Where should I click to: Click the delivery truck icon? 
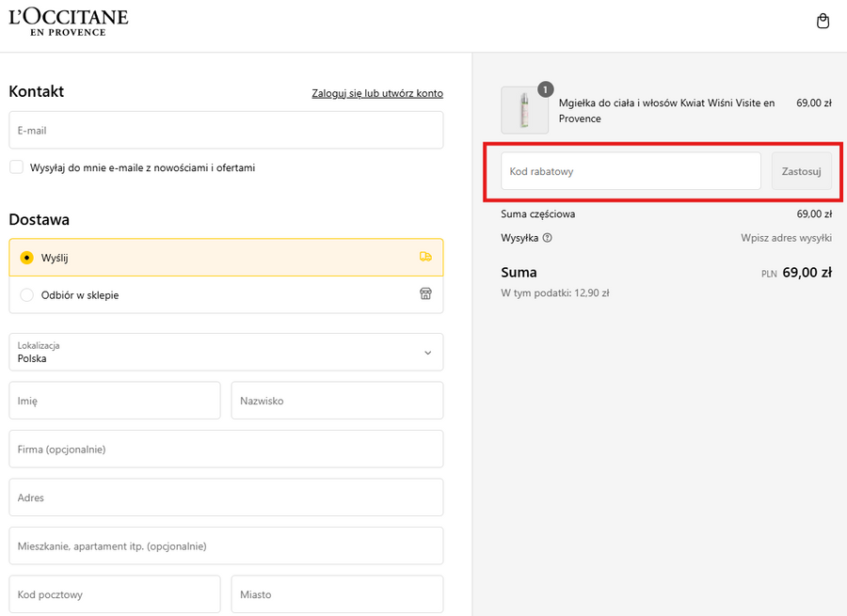click(x=425, y=257)
